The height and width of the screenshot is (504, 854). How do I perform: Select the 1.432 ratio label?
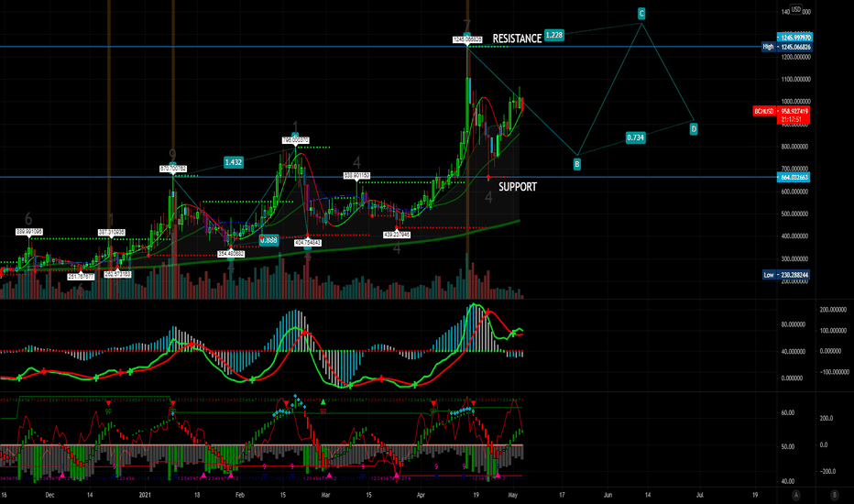click(x=233, y=162)
